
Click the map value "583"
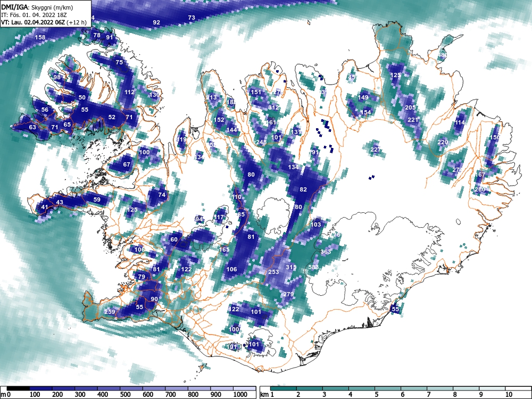coord(313,267)
